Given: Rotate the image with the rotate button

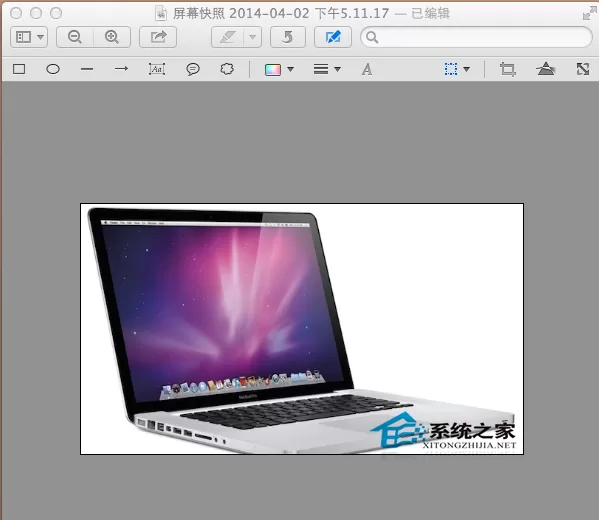Looking at the screenshot, I should point(288,37).
